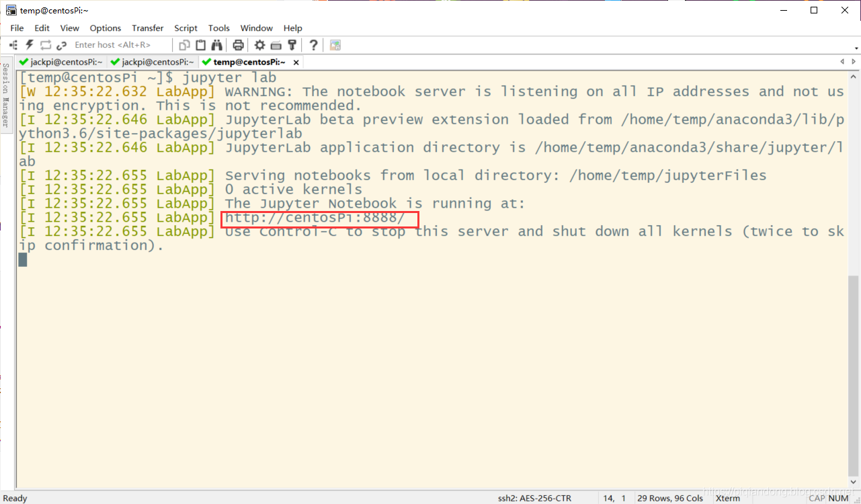The height and width of the screenshot is (504, 861).
Task: Maximize the SecureCRT window
Action: [814, 10]
